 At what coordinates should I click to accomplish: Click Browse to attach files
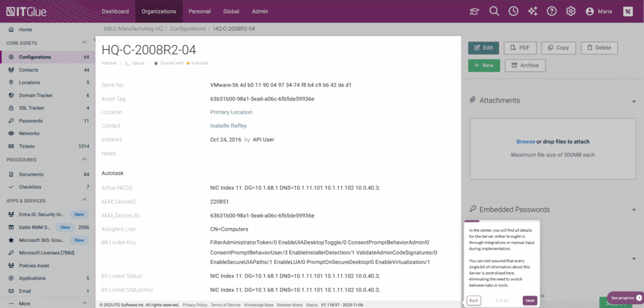(x=525, y=142)
